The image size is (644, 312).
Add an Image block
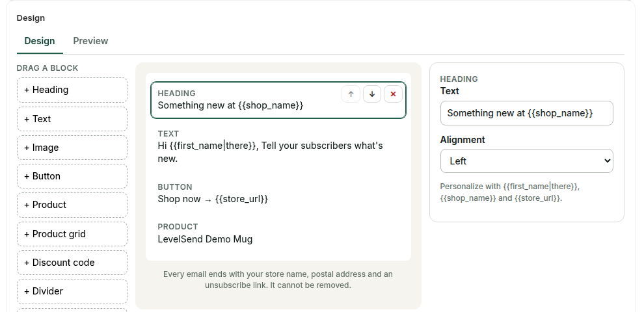coord(72,148)
